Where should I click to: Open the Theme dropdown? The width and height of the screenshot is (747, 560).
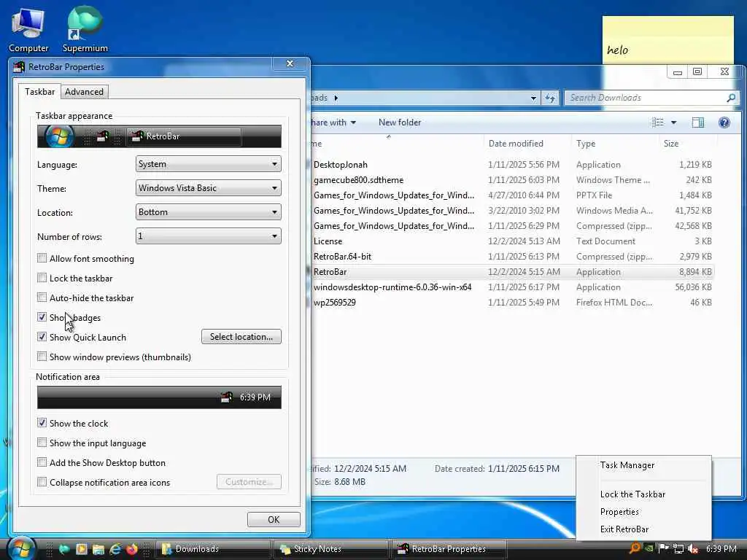(208, 187)
